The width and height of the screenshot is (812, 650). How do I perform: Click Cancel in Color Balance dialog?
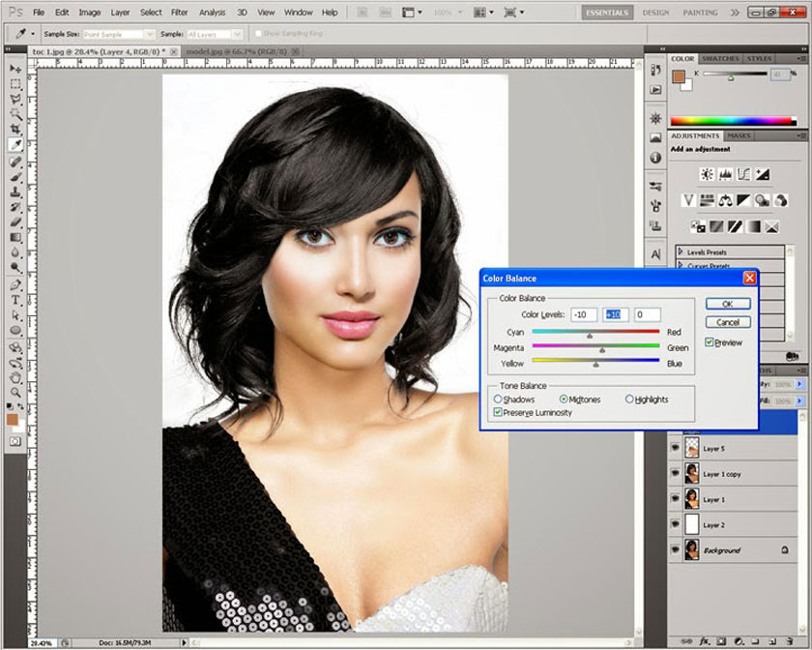[728, 322]
